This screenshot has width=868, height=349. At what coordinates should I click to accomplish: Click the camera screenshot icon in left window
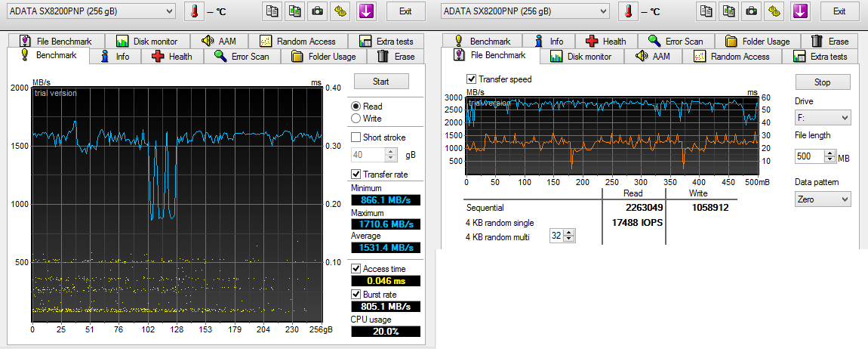tap(318, 11)
